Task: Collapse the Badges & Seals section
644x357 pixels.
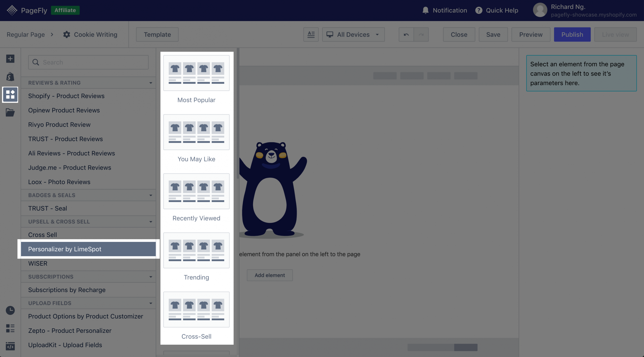Action: click(x=151, y=195)
